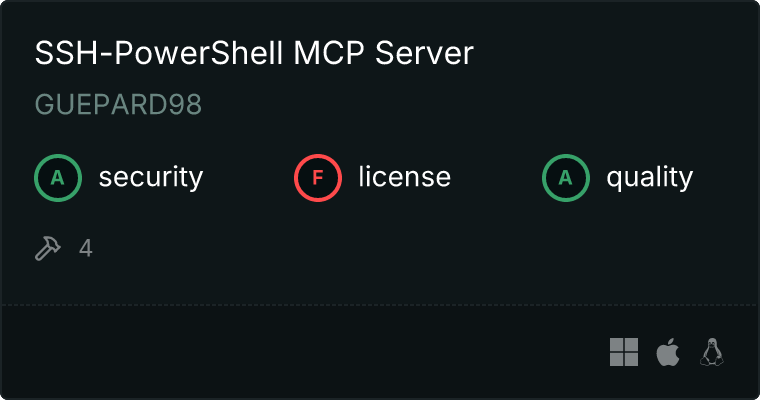Select the quality rating label
The height and width of the screenshot is (400, 760).
(649, 177)
